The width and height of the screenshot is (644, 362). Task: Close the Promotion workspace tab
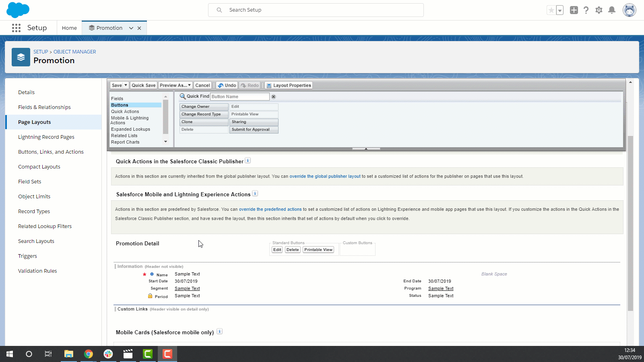(x=139, y=28)
